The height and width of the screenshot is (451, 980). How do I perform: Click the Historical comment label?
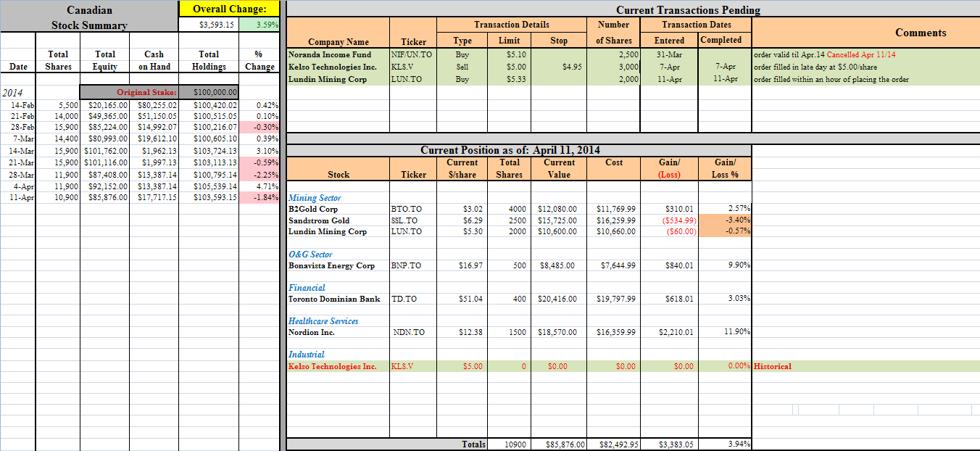tap(773, 366)
